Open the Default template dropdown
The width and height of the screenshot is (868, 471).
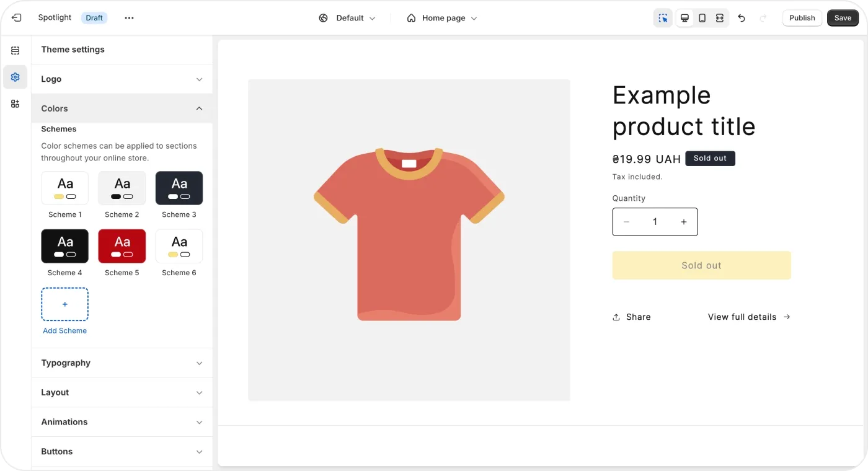coord(347,18)
